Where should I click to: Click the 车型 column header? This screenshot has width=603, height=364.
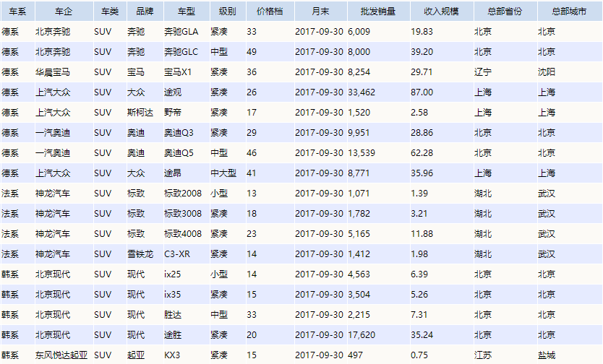(187, 12)
